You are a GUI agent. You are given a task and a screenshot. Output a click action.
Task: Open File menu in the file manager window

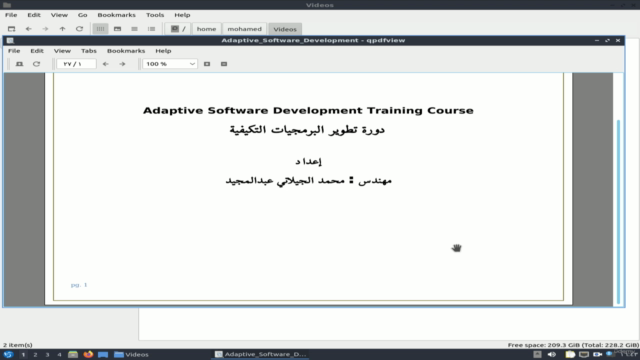[11, 15]
